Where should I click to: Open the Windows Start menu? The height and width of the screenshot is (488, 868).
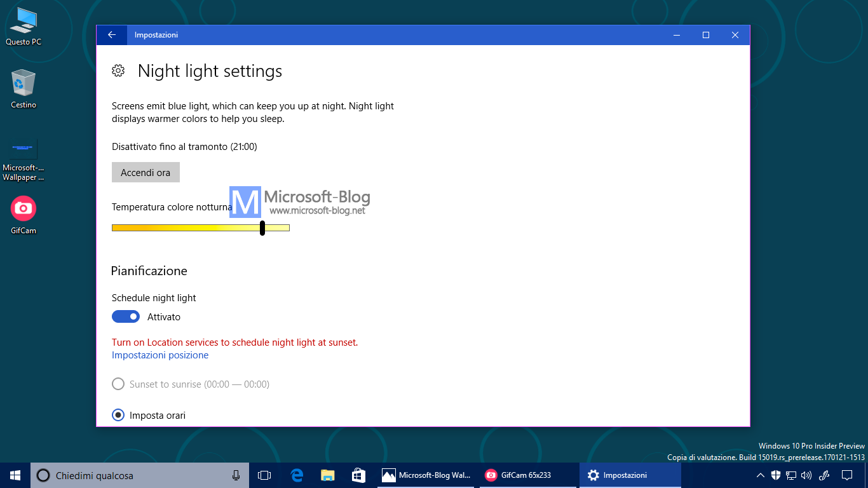pyautogui.click(x=15, y=475)
